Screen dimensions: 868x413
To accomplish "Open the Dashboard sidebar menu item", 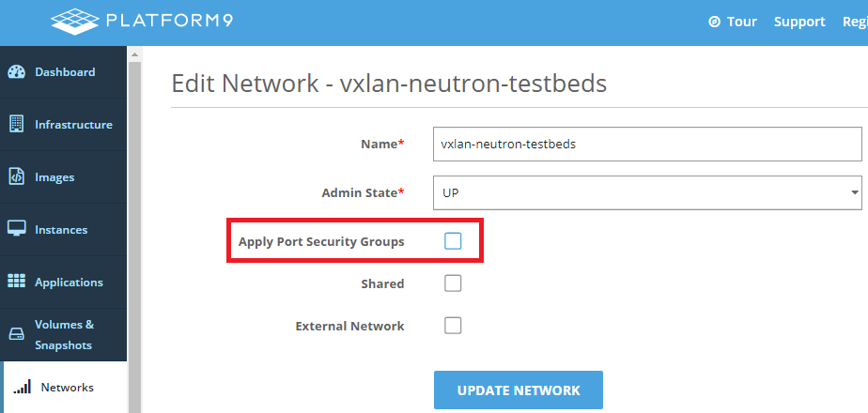I will [x=64, y=72].
